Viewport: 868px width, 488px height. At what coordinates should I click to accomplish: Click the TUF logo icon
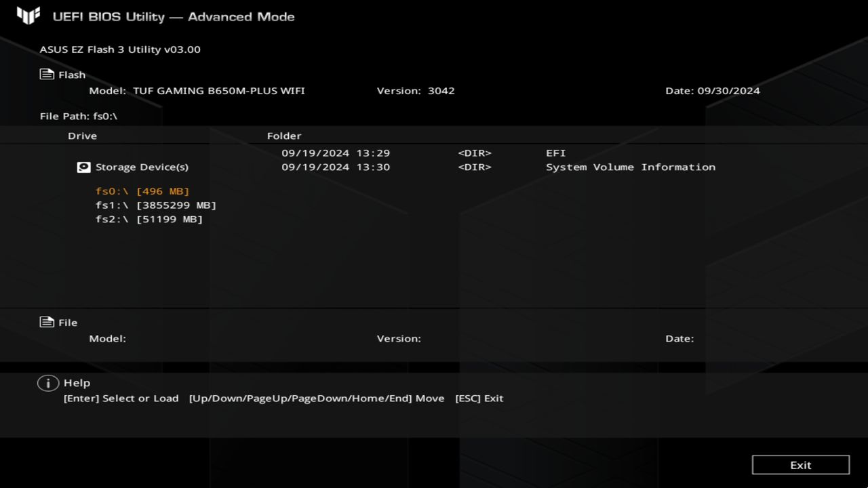[x=28, y=15]
